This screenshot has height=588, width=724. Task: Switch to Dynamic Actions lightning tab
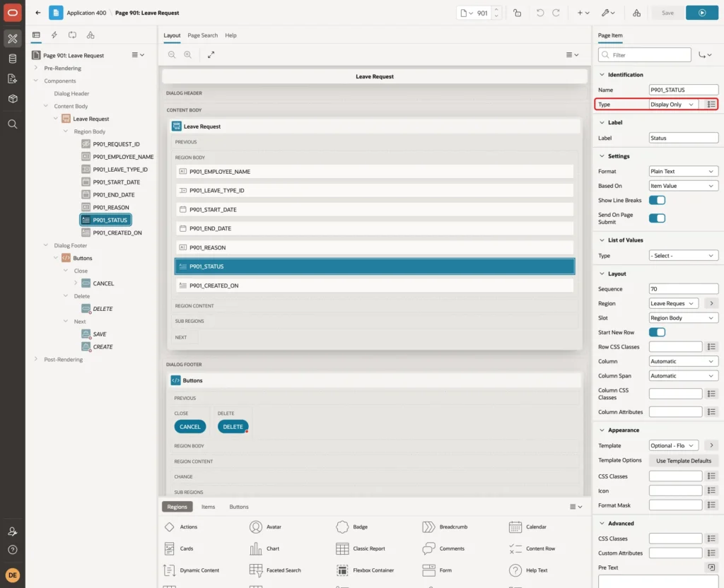tap(54, 35)
